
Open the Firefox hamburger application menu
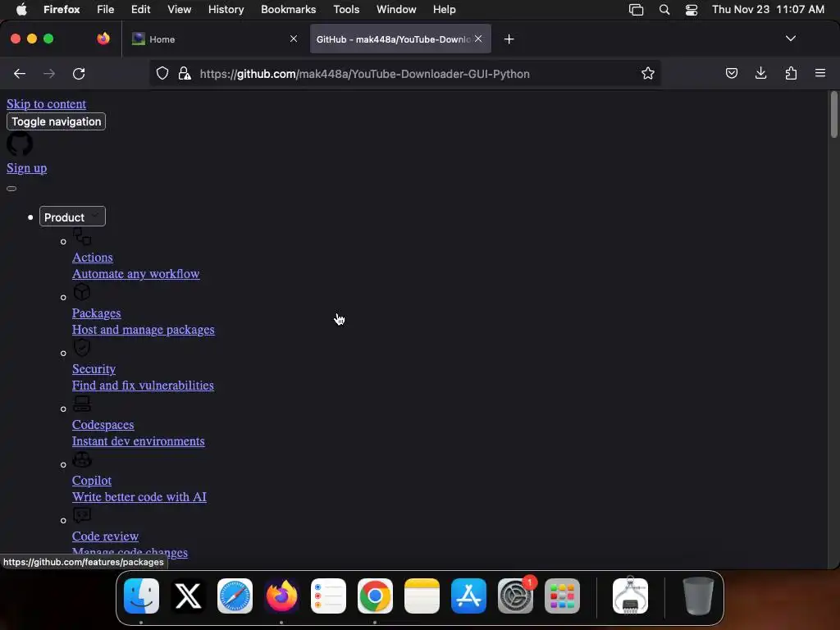click(x=820, y=73)
